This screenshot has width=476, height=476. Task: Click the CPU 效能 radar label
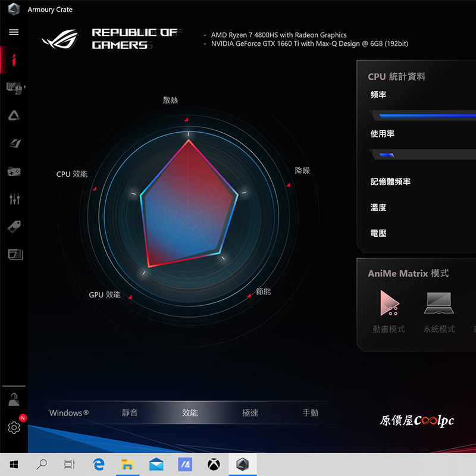72,174
